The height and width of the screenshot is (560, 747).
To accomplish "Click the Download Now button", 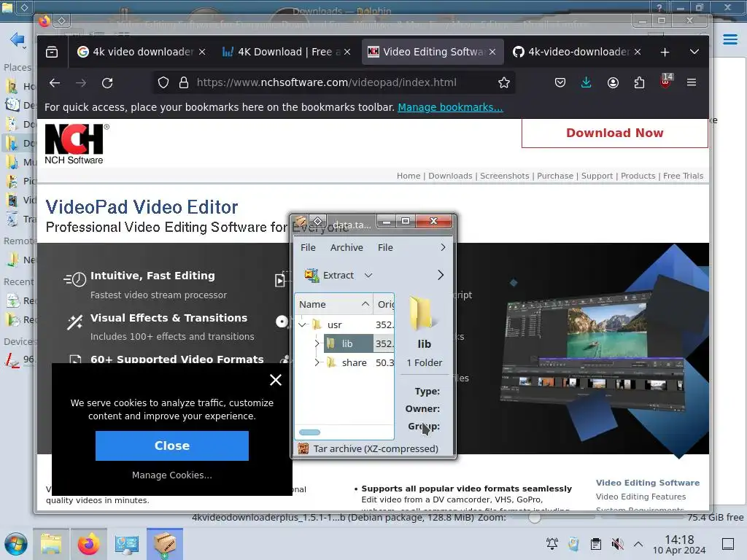I will point(614,133).
